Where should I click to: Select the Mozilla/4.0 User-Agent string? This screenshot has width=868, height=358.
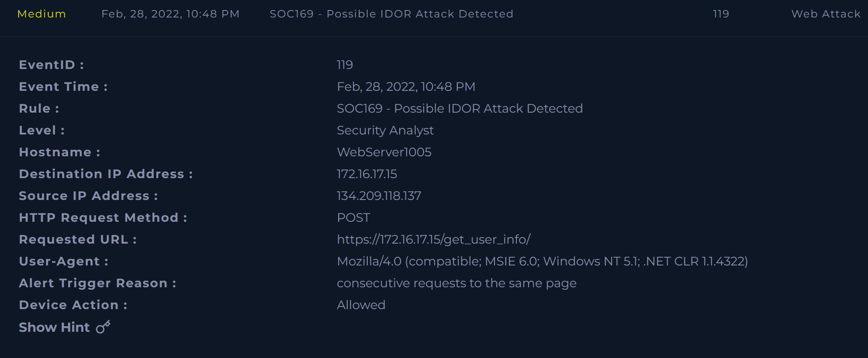click(x=542, y=261)
